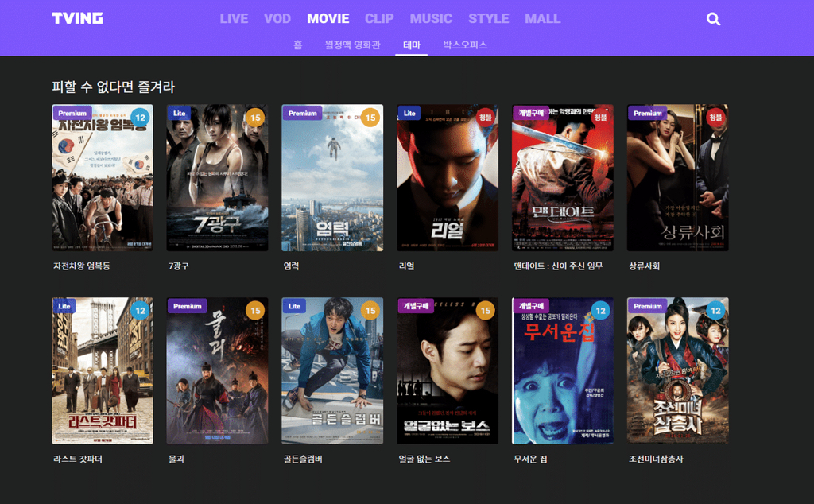814x504 pixels.
Task: Switch to the 박스오피스 tab
Action: tap(465, 45)
